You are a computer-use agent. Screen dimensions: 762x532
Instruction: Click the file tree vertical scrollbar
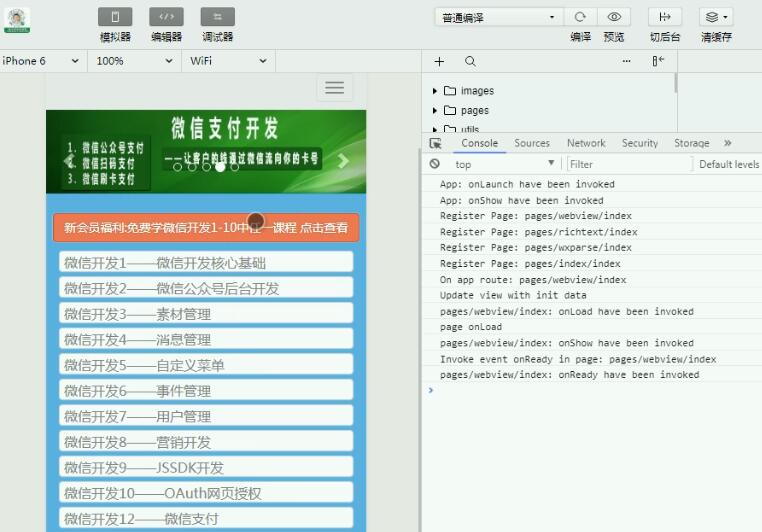pos(675,83)
